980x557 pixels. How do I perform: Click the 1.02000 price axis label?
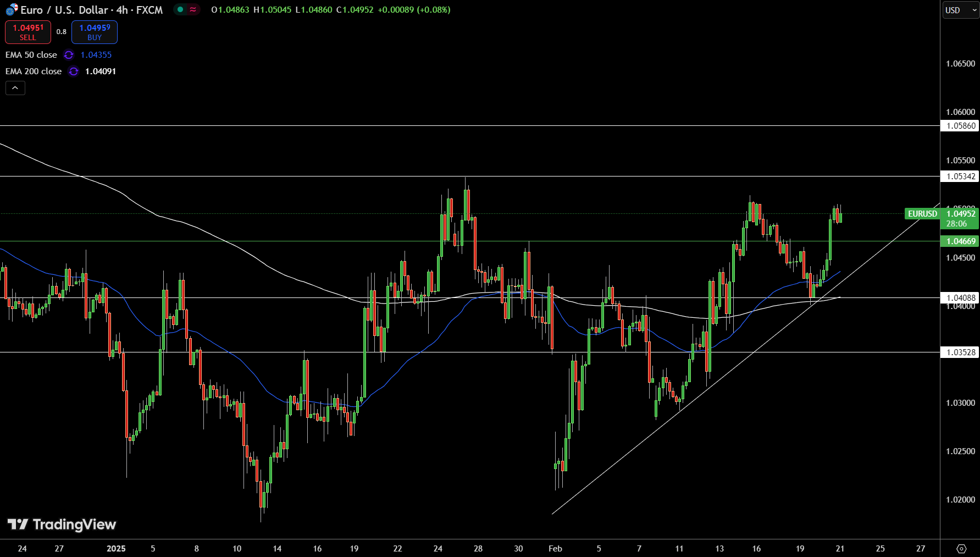coord(960,500)
